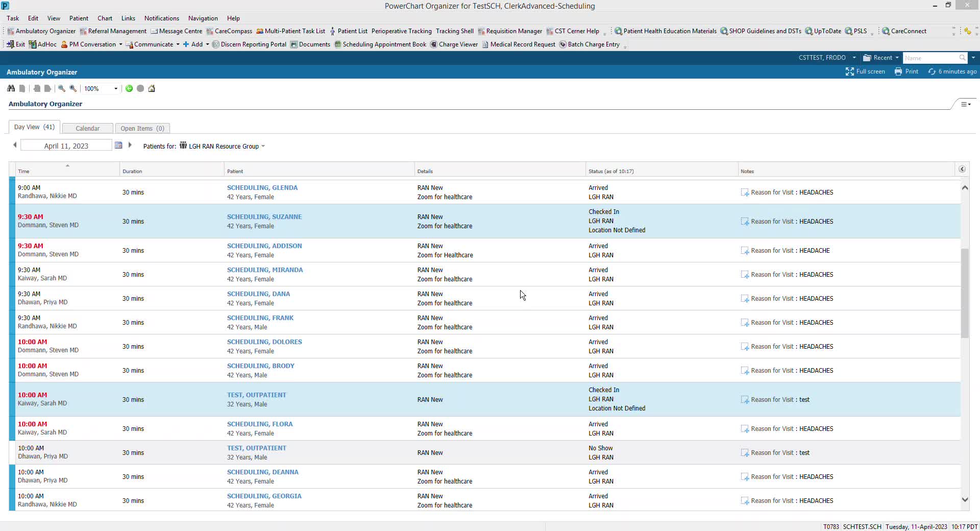The image size is (980, 531).
Task: Open AdHoc charting
Action: pos(43,44)
